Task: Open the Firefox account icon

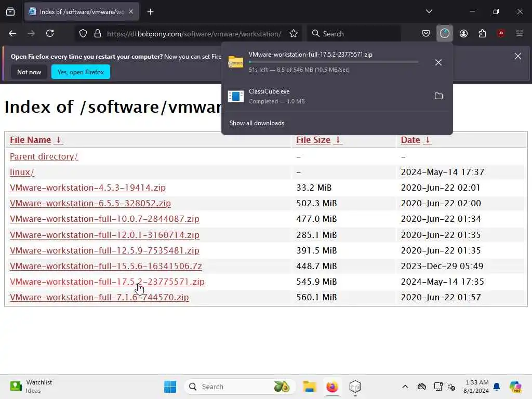Action: pyautogui.click(x=463, y=33)
